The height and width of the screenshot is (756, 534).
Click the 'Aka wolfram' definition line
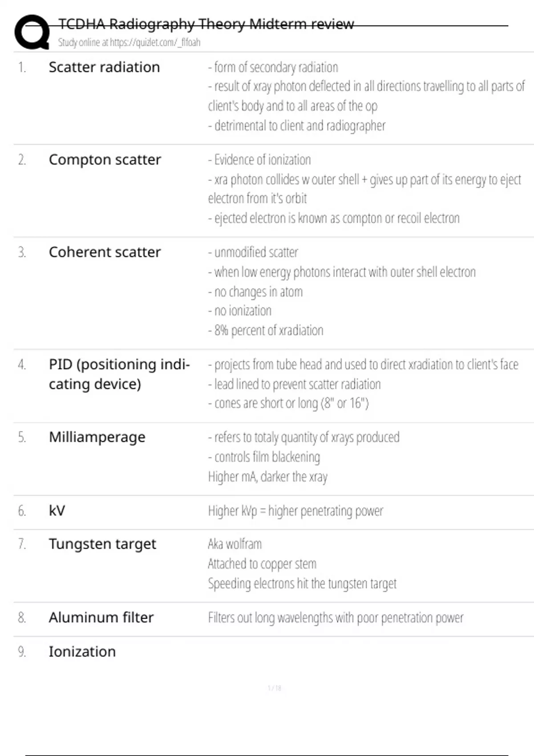pos(235,544)
